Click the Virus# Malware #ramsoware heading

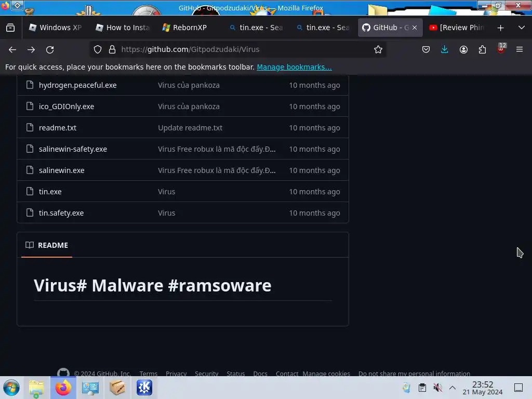pos(153,285)
